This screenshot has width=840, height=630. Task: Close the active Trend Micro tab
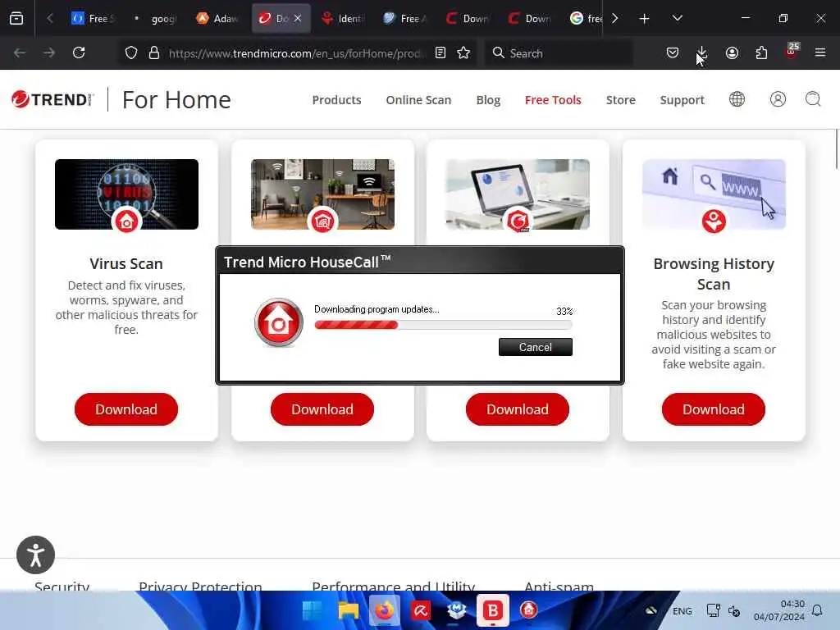coord(298,19)
